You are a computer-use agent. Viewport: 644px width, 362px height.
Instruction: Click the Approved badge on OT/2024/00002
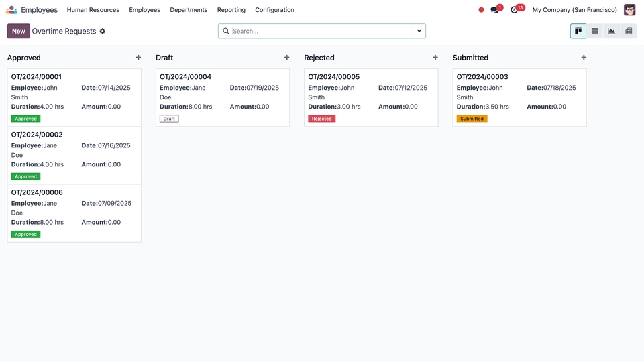tap(25, 176)
